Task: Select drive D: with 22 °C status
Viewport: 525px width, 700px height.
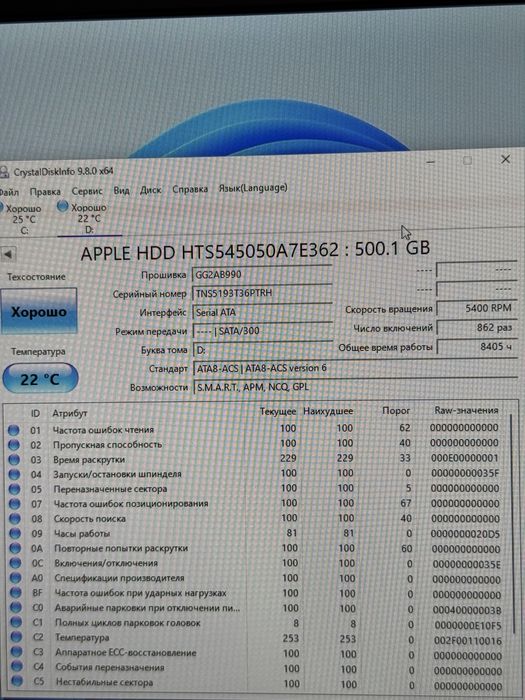Action: (x=88, y=218)
